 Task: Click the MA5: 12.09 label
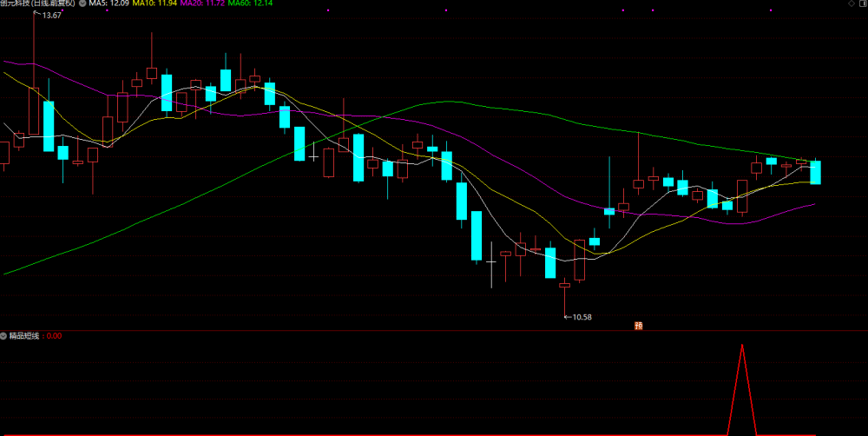click(109, 3)
